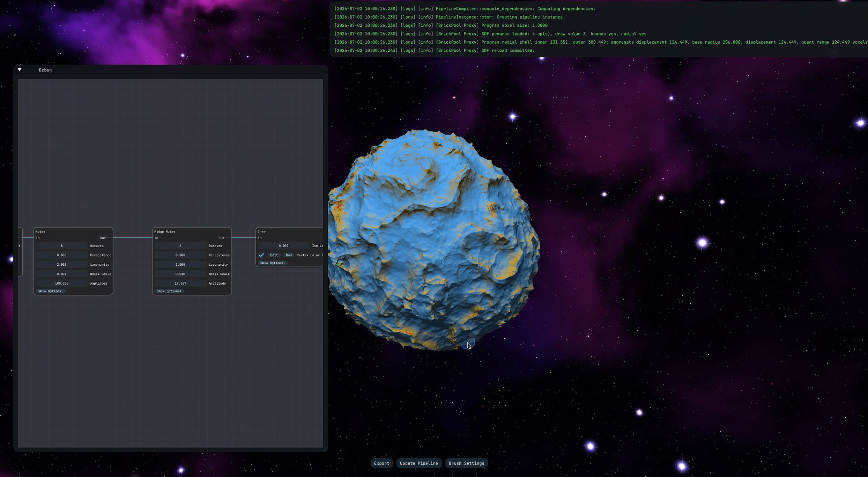868x477 pixels.
Task: Select the Noise node Persistence value field
Action: click(x=62, y=255)
